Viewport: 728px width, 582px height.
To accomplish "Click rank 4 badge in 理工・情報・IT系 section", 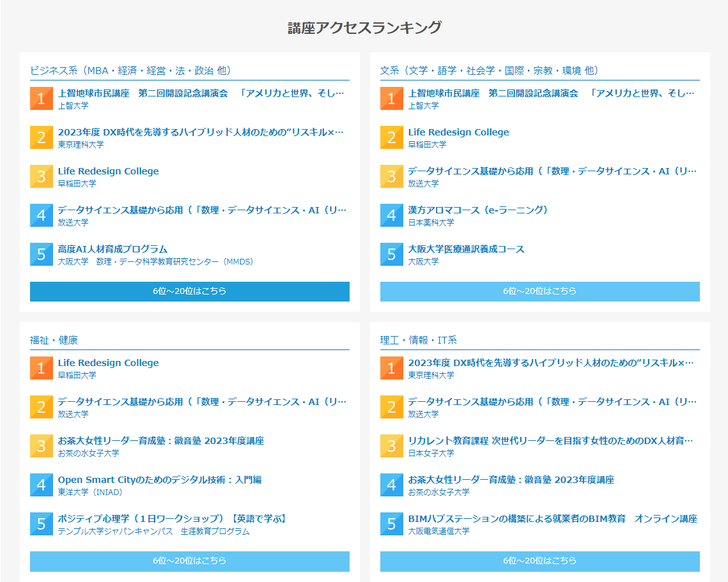I will click(x=391, y=485).
